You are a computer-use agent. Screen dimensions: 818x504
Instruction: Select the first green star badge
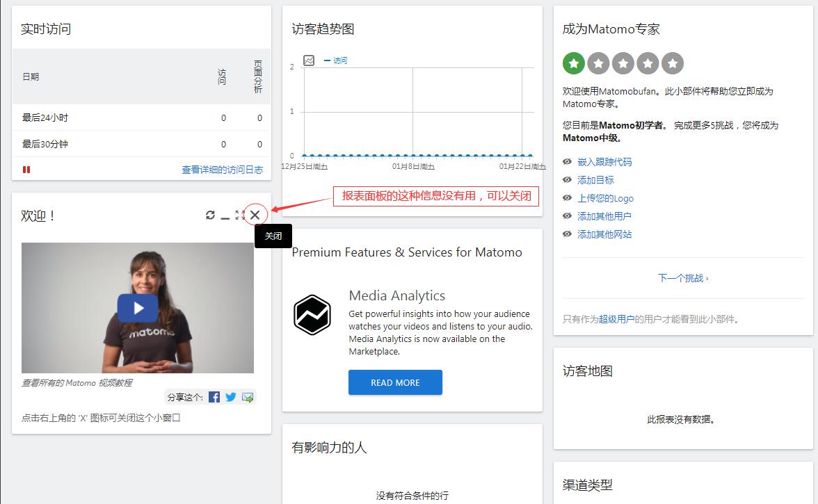(573, 63)
